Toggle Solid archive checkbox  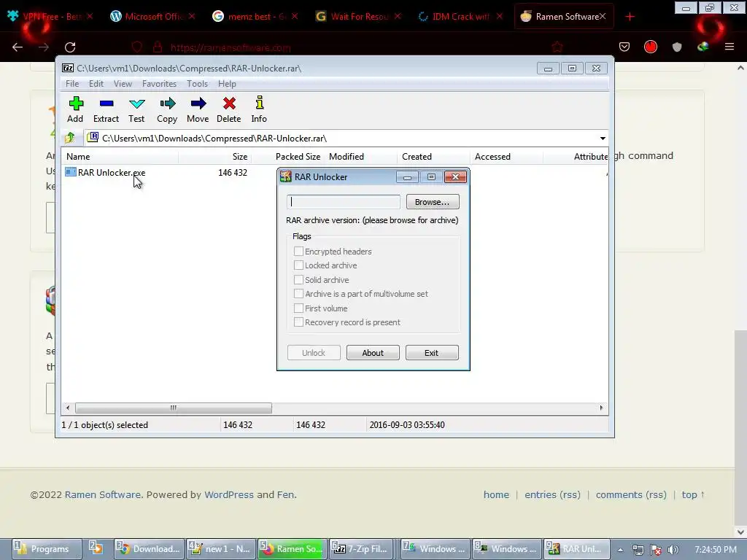(x=298, y=279)
